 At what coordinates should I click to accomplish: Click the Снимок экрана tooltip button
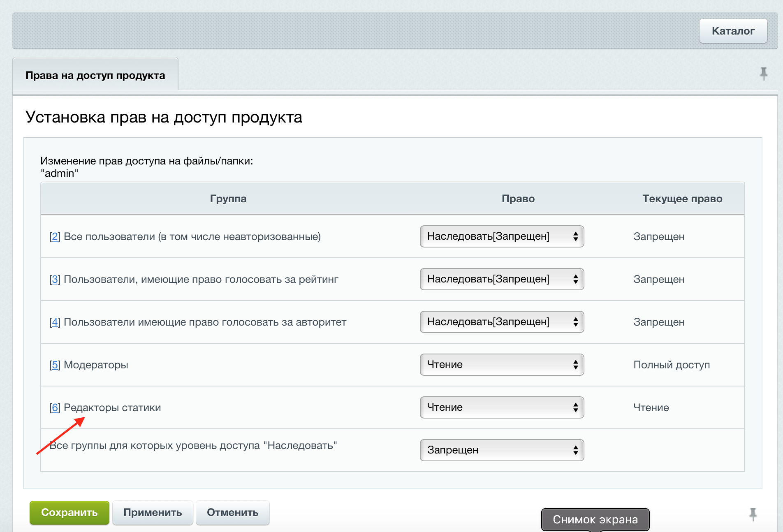tap(595, 520)
